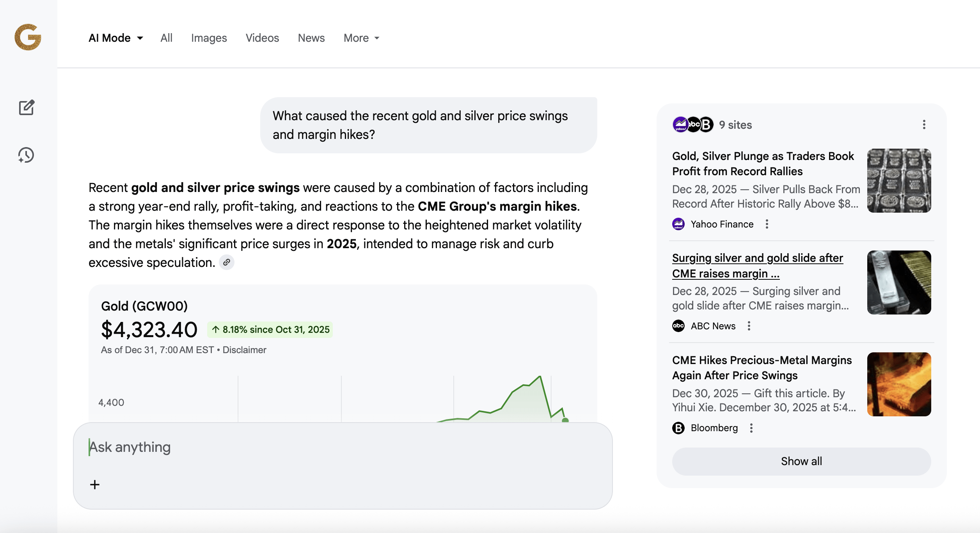
Task: Switch to the News tab
Action: tap(311, 38)
